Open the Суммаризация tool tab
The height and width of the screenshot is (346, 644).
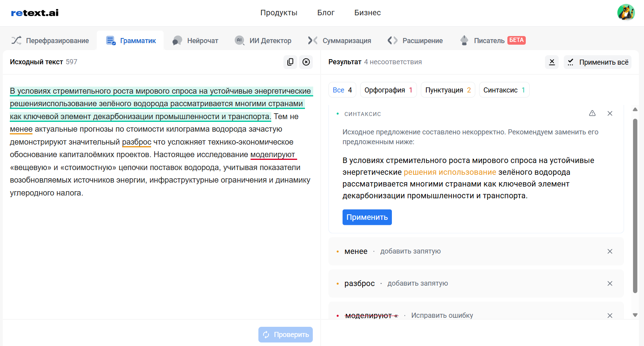[339, 41]
